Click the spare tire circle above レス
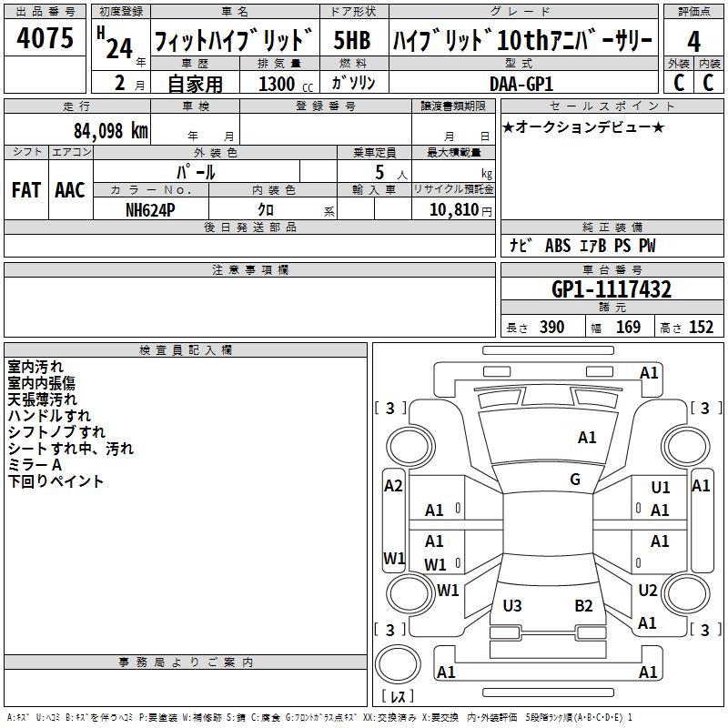The width and height of the screenshot is (728, 728). click(x=398, y=664)
